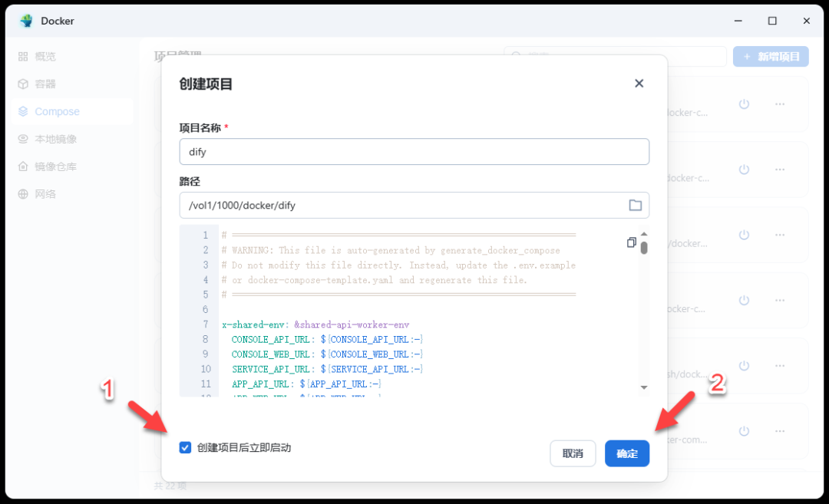
Task: Click the power icon in the sh/dock... project row
Action: (x=744, y=366)
